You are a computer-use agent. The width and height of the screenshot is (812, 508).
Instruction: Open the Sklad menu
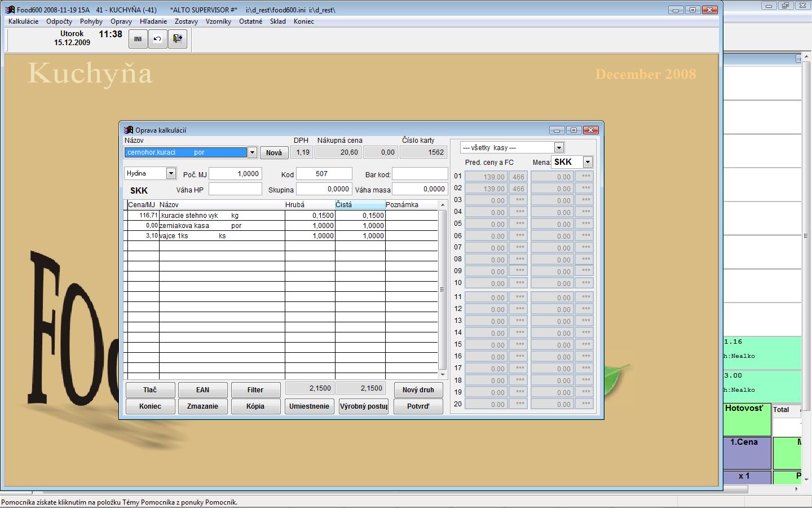pyautogui.click(x=277, y=21)
